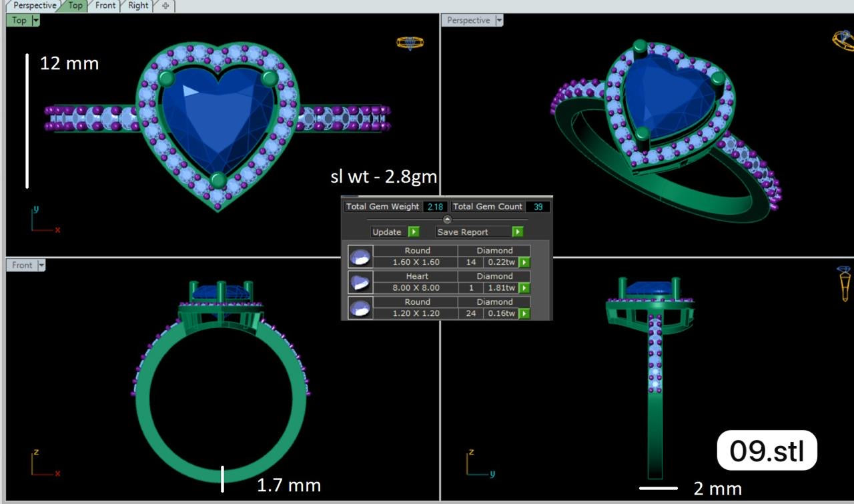
Task: Switch to the Right tab
Action: [138, 5]
